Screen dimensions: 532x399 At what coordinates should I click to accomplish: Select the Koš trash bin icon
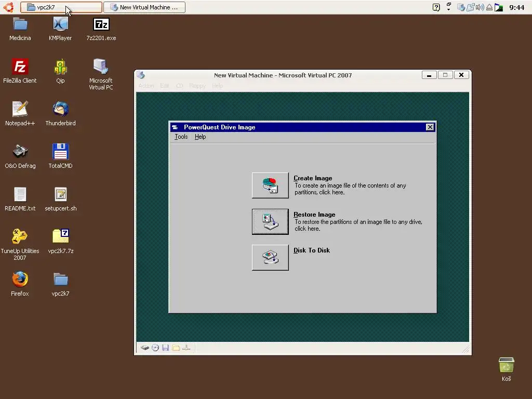[506, 369]
